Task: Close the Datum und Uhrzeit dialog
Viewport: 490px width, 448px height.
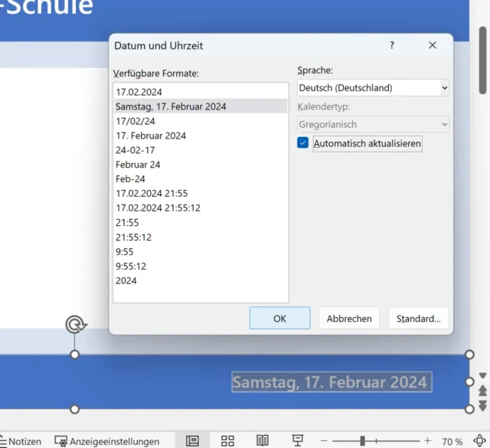Action: tap(433, 46)
